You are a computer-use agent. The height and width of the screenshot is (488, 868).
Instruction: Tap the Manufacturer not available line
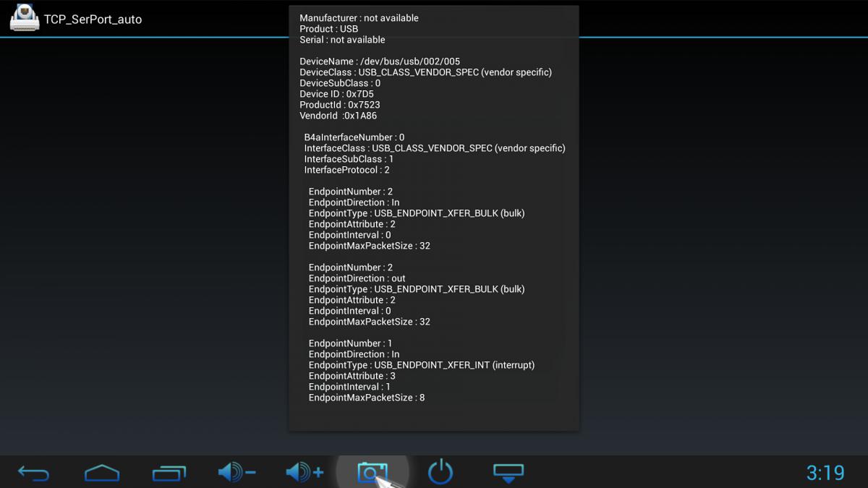(x=359, y=18)
